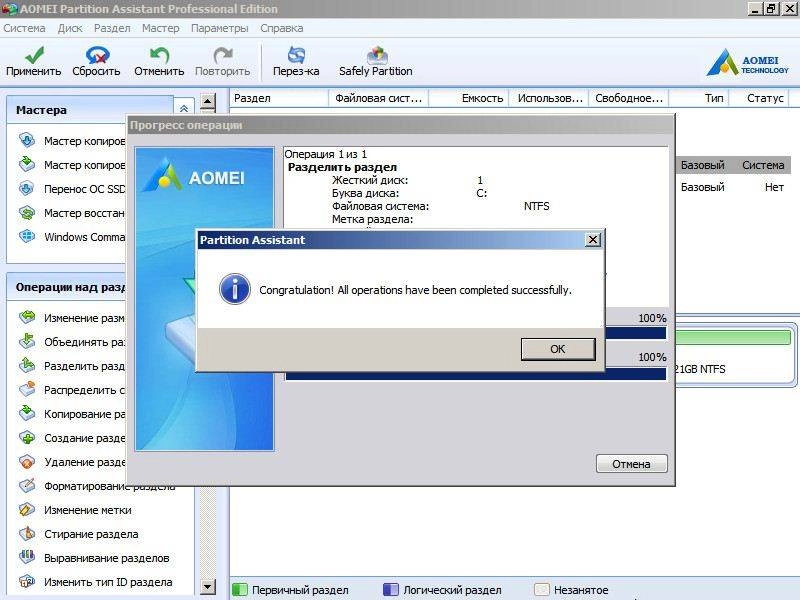Screen dimensions: 800x600
Task: Click the Мастер восстановления icon
Action: (27, 212)
